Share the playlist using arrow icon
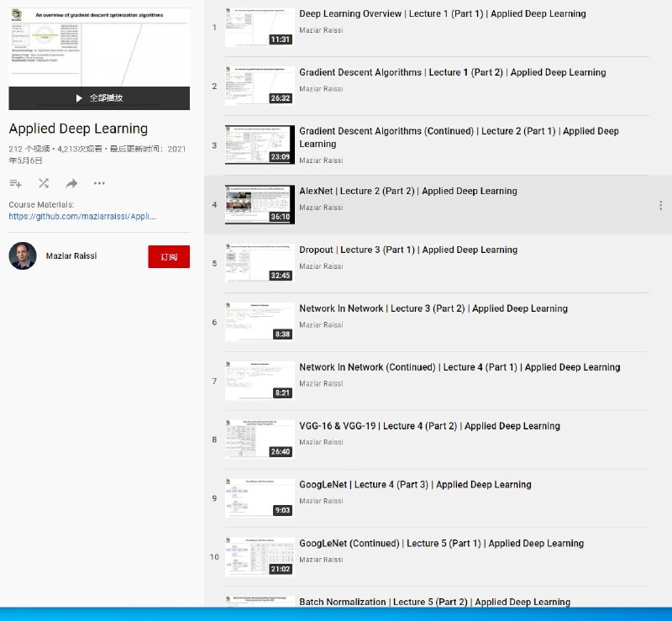Screen dimensions: 672x621 tap(71, 183)
